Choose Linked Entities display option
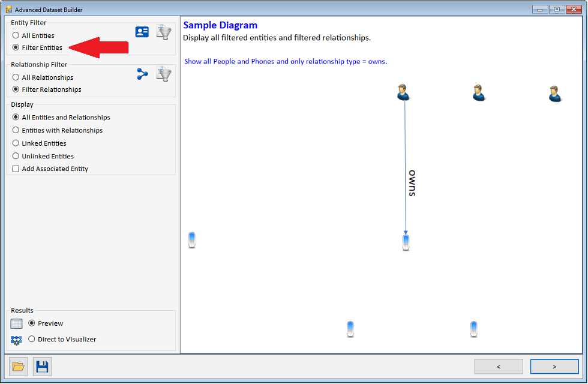The height and width of the screenshot is (384, 588). [16, 143]
